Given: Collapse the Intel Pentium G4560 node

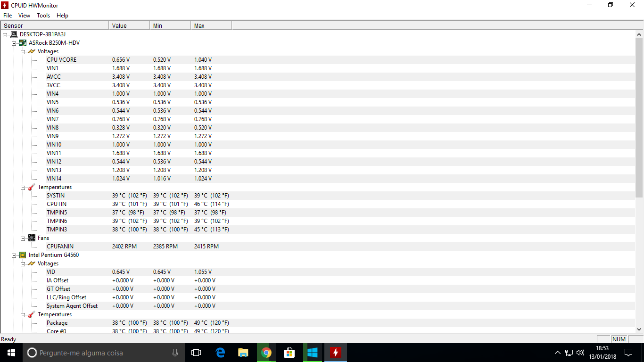Looking at the screenshot, I should pyautogui.click(x=14, y=255).
